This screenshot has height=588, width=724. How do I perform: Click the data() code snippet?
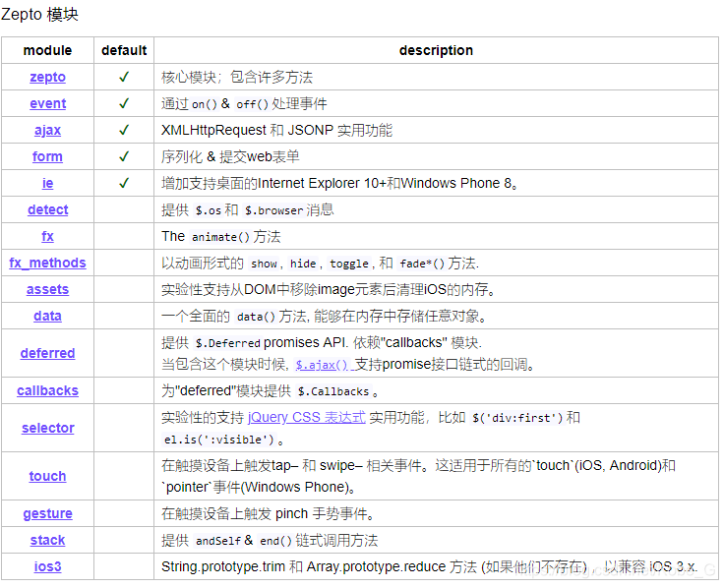coord(256,317)
